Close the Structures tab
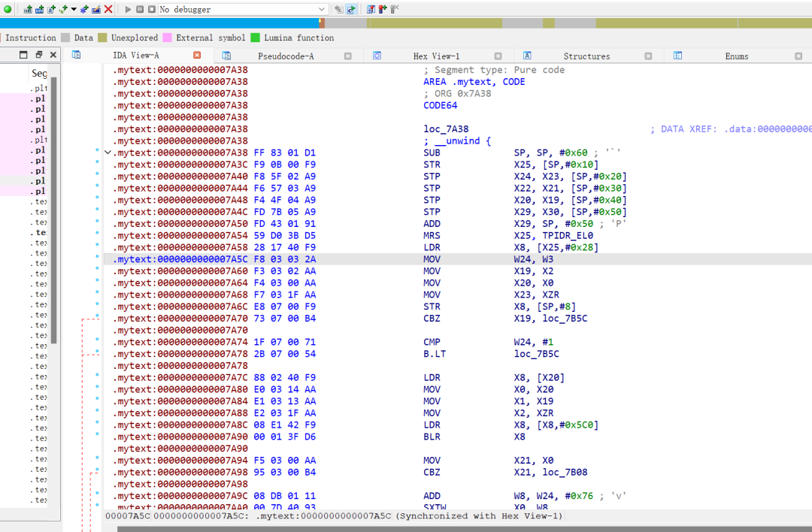The height and width of the screenshot is (532, 812). (x=648, y=56)
